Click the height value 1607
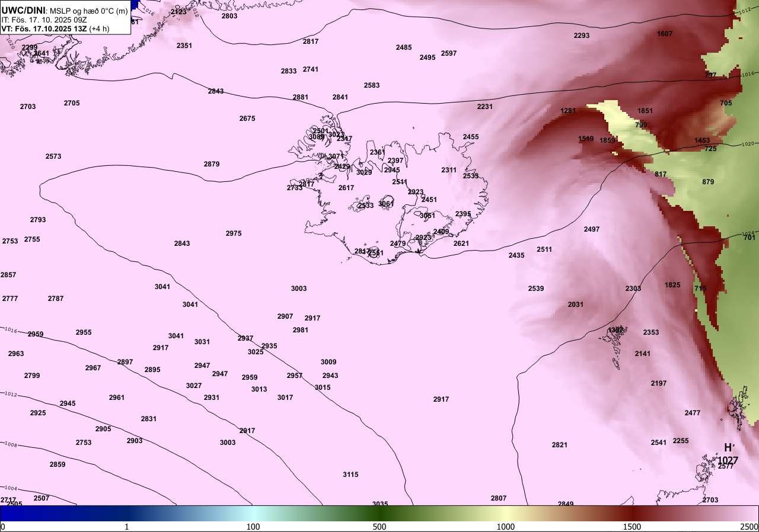Viewport: 759px width, 532px height. click(x=665, y=34)
